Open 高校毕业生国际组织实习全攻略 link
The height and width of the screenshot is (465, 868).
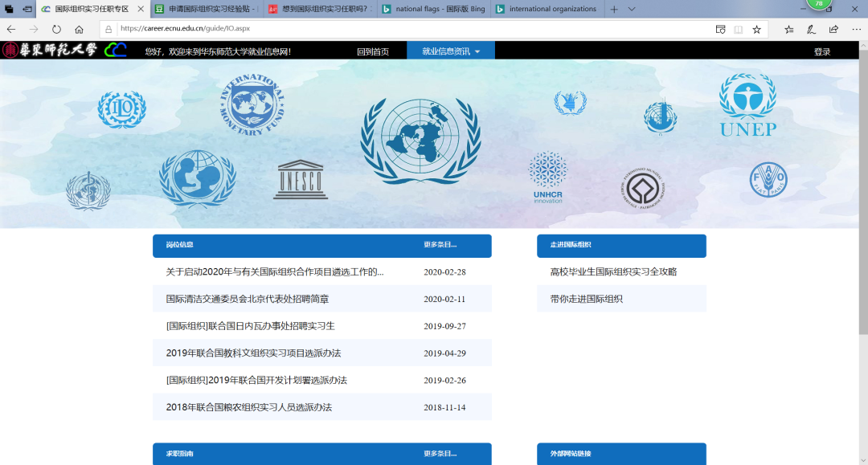point(613,271)
